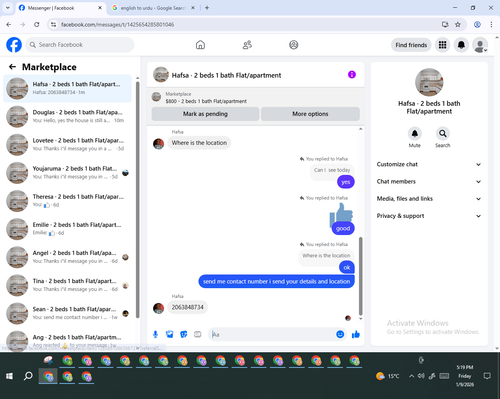
Task: Focus the Aa message input box
Action: [x=273, y=334]
